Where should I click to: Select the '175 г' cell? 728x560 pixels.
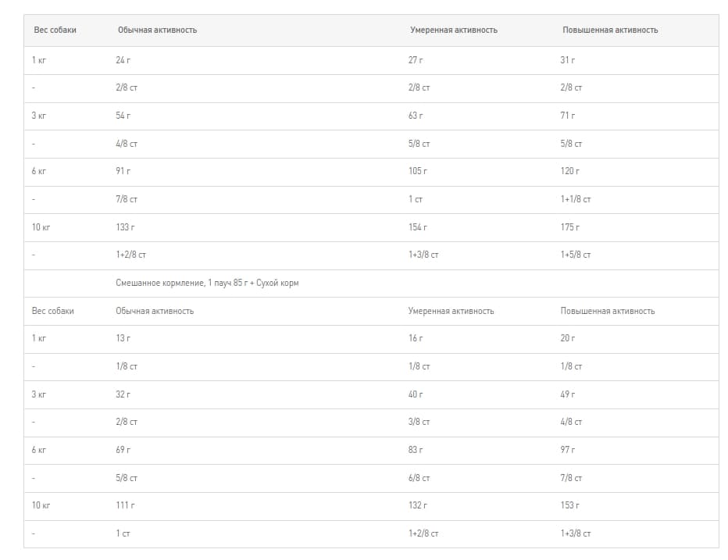click(x=570, y=227)
